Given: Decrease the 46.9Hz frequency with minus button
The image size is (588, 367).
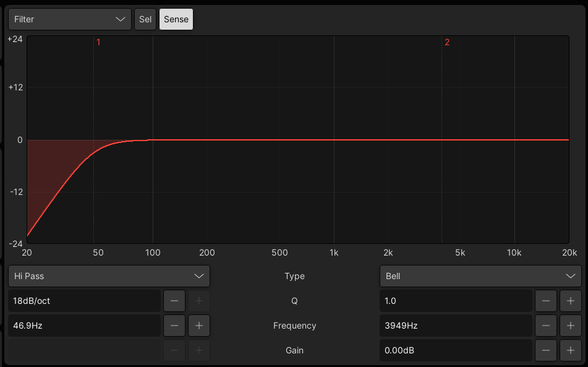Looking at the screenshot, I should pyautogui.click(x=174, y=326).
